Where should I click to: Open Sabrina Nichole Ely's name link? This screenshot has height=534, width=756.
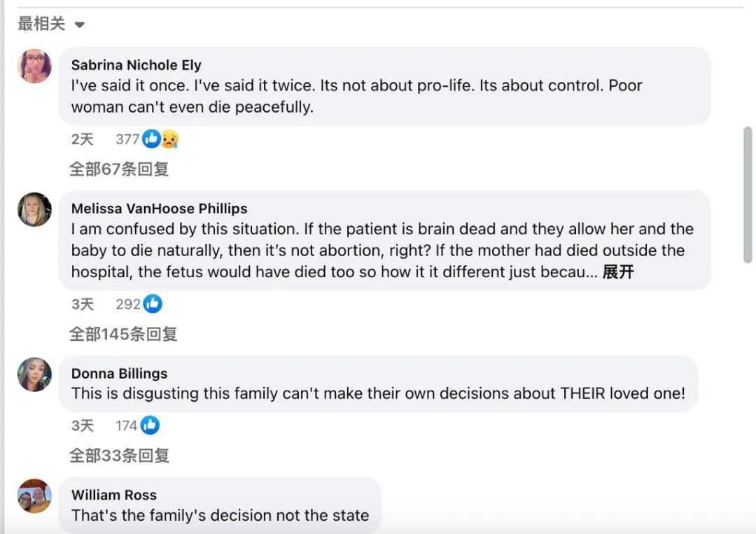point(136,64)
